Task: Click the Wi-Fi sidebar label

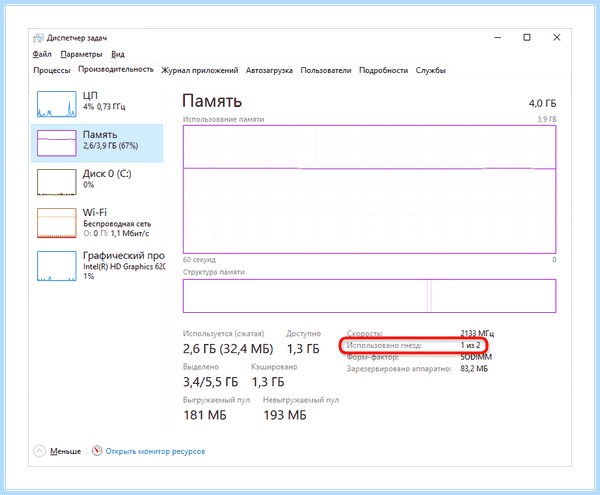Action: [x=95, y=212]
